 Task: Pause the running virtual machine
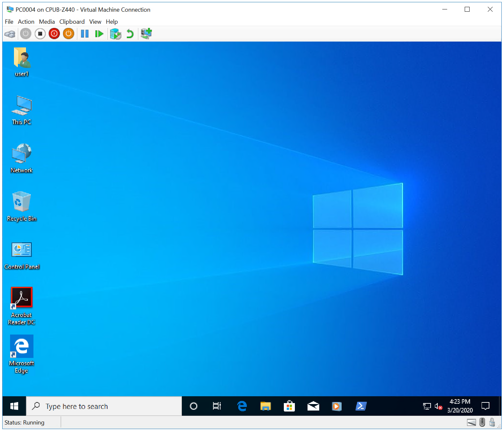84,34
